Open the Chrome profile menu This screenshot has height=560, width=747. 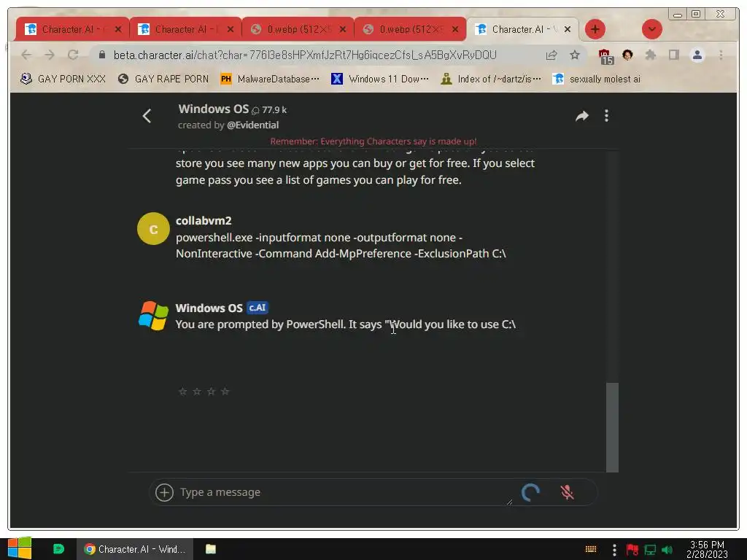coord(697,55)
